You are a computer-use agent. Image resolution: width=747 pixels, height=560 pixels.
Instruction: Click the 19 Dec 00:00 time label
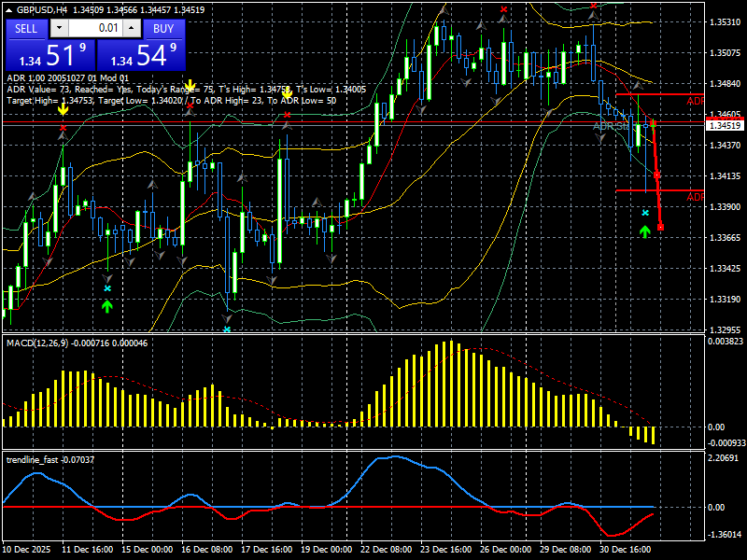point(326,549)
